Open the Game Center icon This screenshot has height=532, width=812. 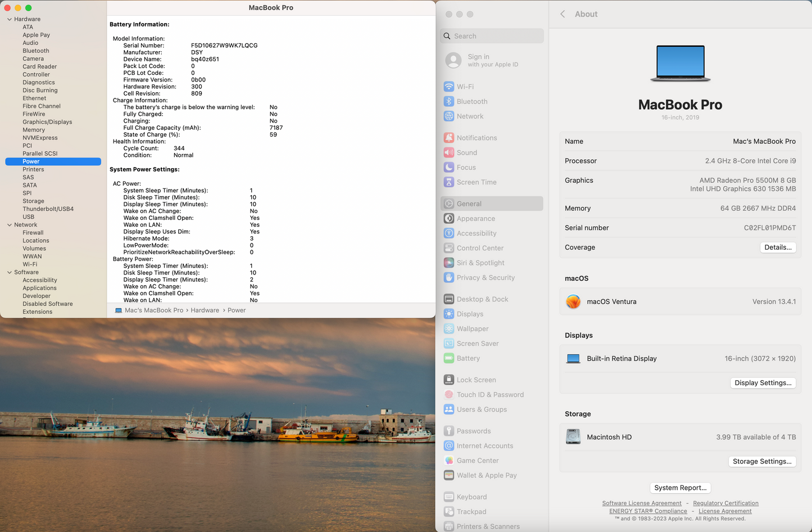[448, 461]
